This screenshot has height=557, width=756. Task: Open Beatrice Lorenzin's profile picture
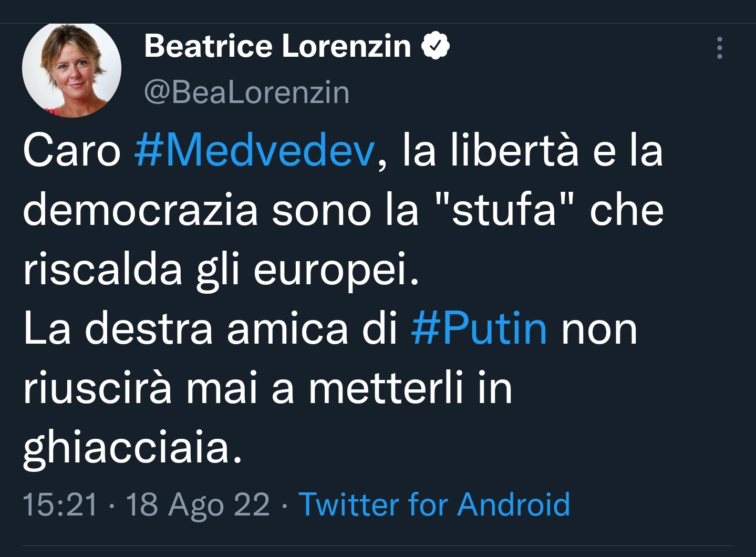(71, 68)
